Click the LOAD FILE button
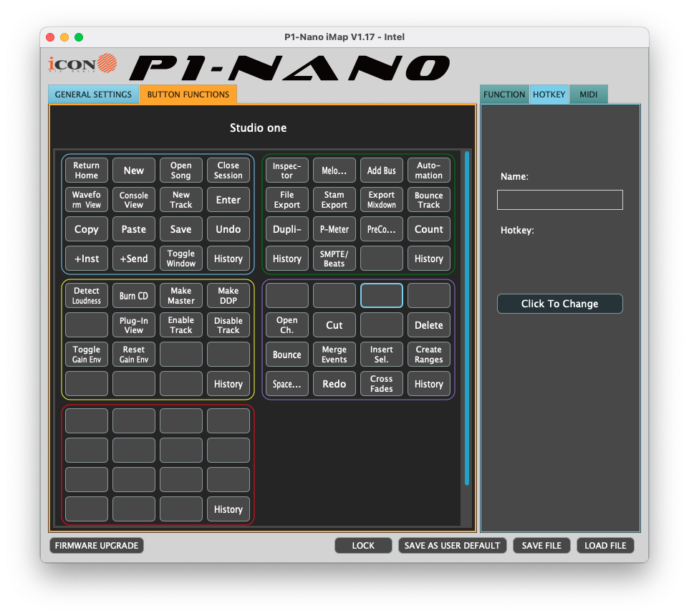The width and height of the screenshot is (689, 616). 605,545
